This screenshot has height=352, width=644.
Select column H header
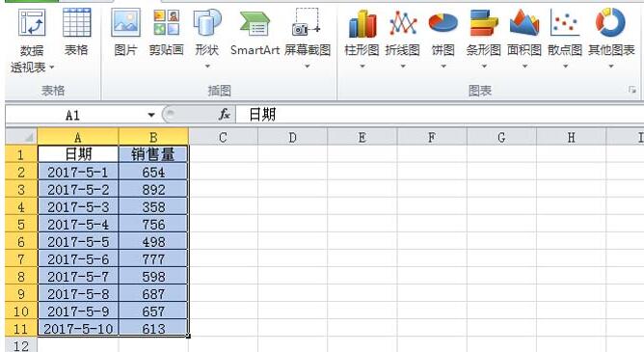tap(571, 137)
